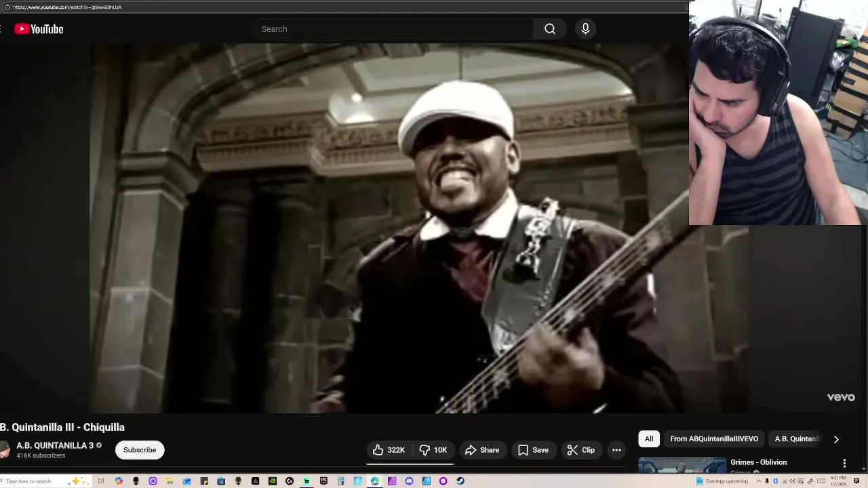Open File Explorer from the taskbar
This screenshot has width=868, height=488.
170,481
